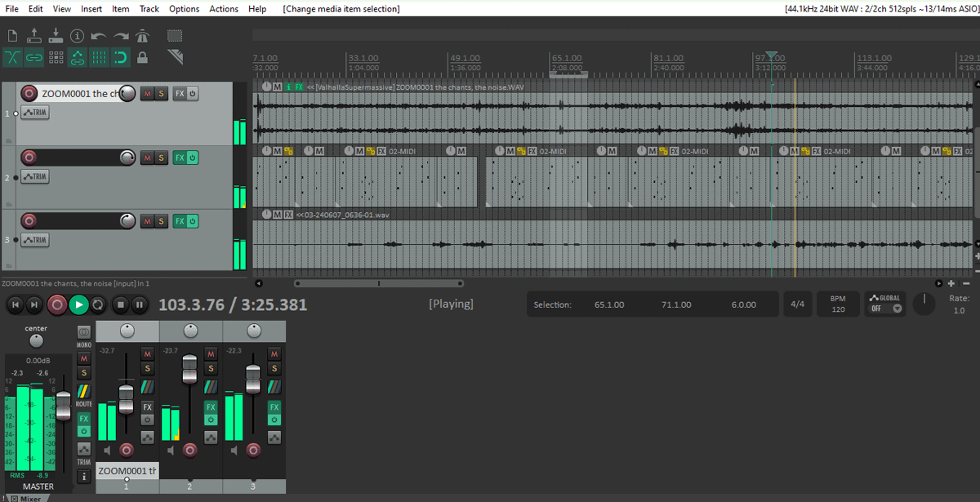
Task: Click the New Project icon in the toolbar
Action: pyautogui.click(x=12, y=36)
